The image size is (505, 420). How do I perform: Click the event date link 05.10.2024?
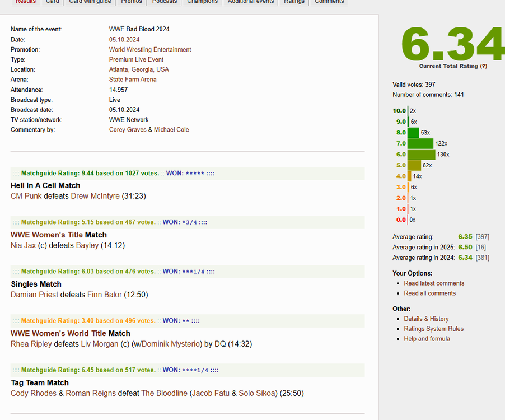[124, 40]
